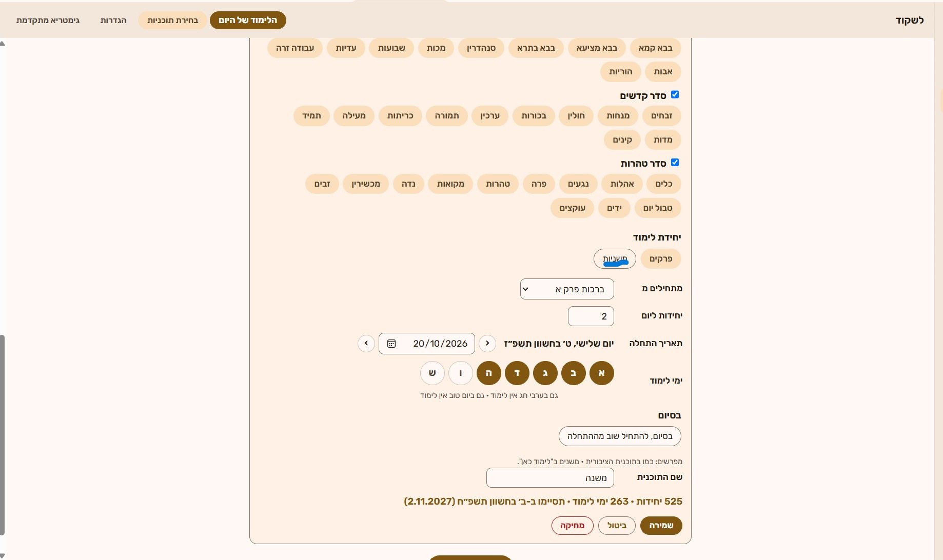Select tractate הוריות chip

[x=621, y=72]
